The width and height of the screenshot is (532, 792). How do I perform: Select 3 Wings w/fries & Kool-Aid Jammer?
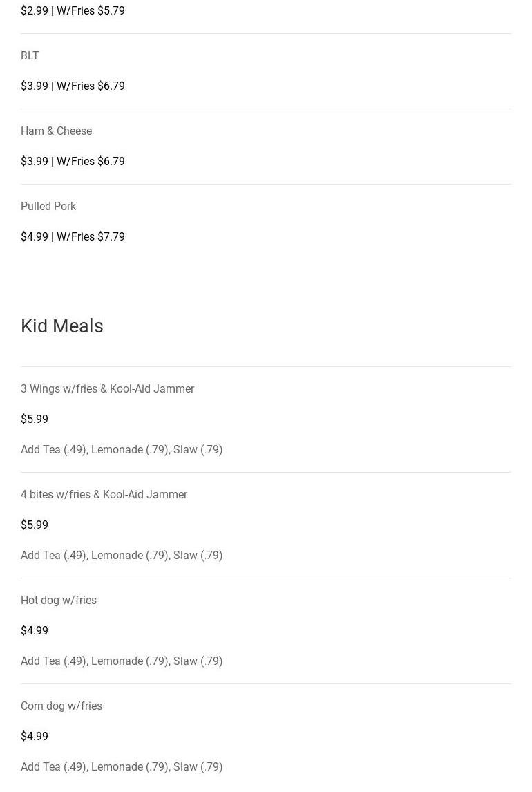(x=107, y=389)
